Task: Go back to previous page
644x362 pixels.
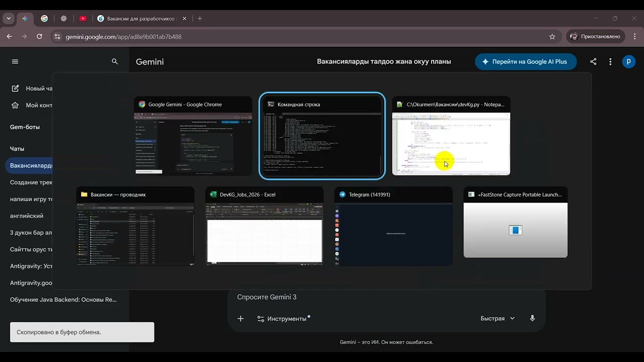Action: pos(9,37)
